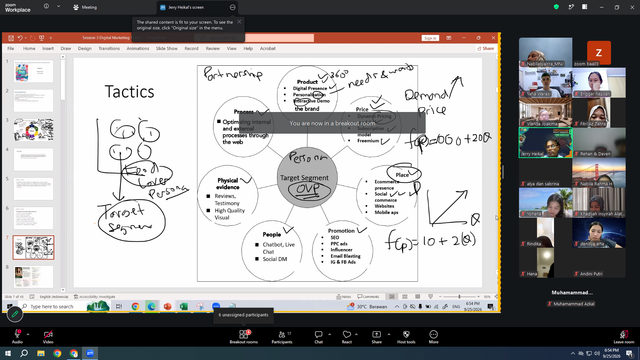Screen dimensions: 640x360
Task: Click the slide panel vertical scrollbar
Action: (x=63, y=173)
